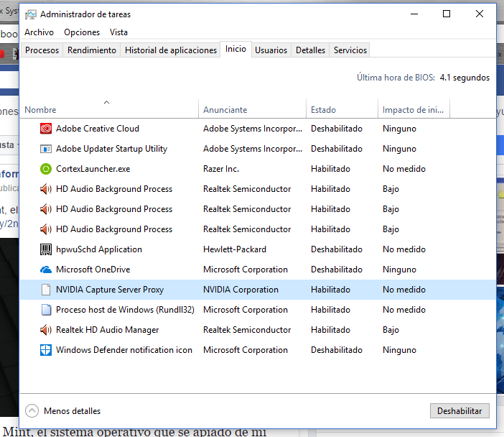Open the Archivo menu
Screen dimensions: 504x437
(39, 32)
